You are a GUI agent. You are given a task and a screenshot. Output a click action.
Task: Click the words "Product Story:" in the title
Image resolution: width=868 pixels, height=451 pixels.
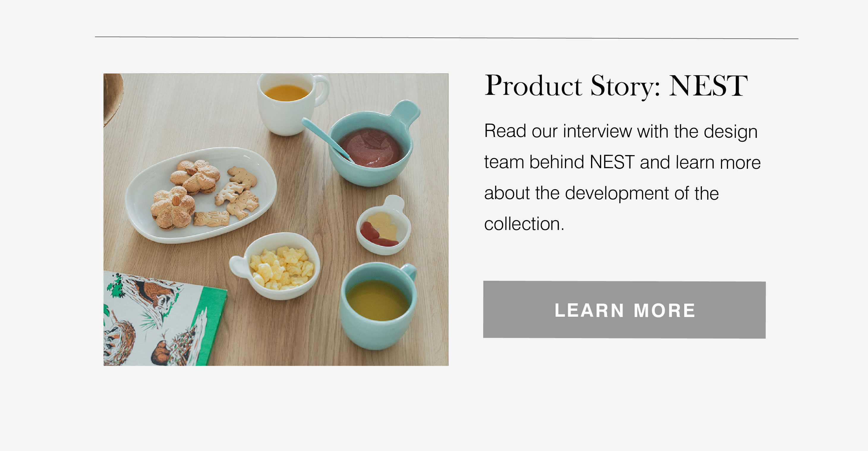(x=572, y=86)
